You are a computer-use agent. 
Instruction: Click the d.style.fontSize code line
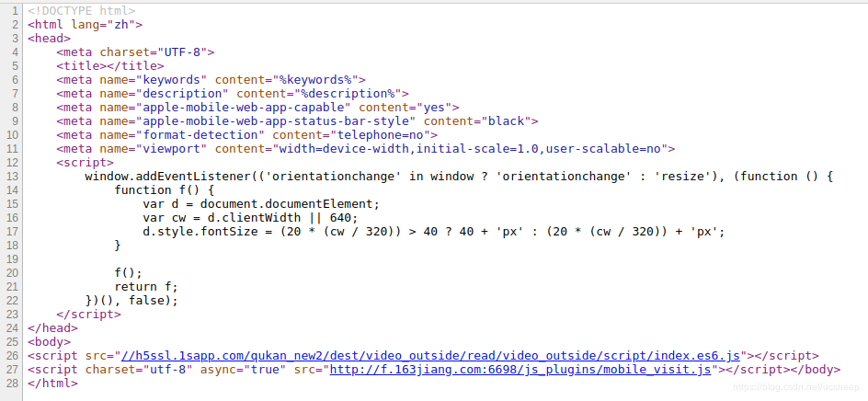[434, 232]
